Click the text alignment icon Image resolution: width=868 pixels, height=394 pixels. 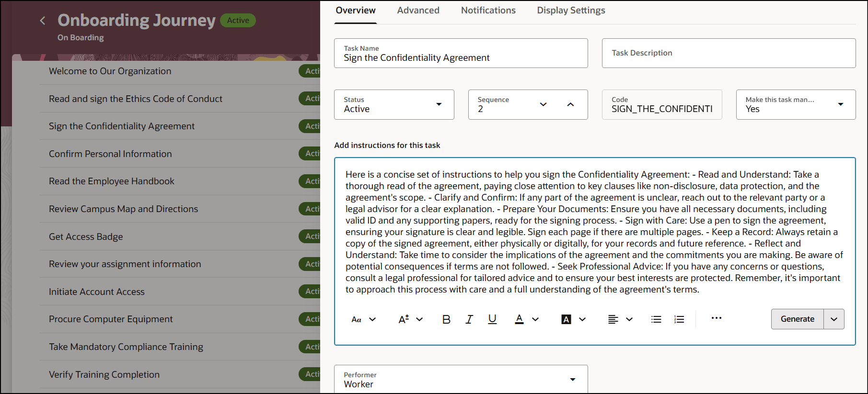(x=613, y=319)
